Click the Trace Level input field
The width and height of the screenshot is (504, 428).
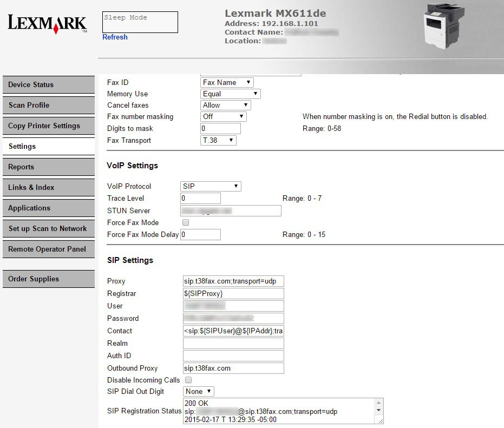200,198
